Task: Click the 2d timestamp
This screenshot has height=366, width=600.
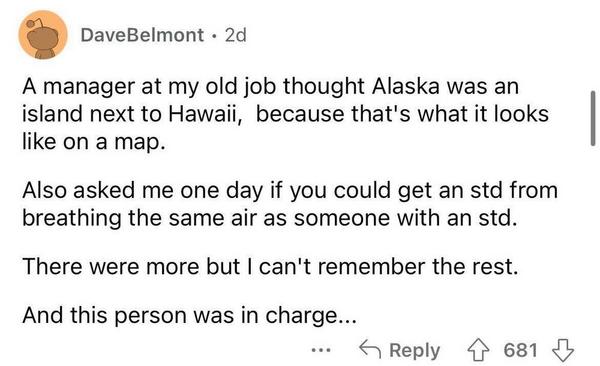Action: click(236, 35)
